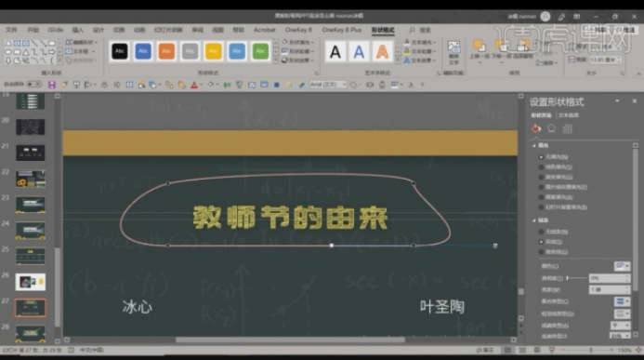Pick the right arrow shape in gallery

(x=52, y=52)
